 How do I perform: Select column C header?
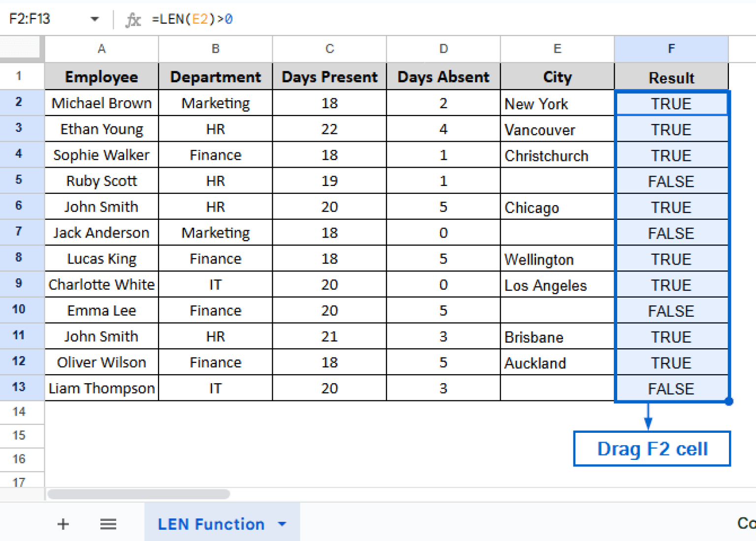(x=329, y=49)
